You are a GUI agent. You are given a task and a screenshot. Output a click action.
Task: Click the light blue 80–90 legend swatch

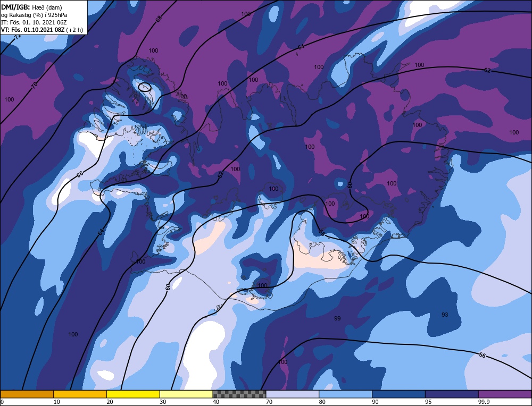tap(345, 394)
